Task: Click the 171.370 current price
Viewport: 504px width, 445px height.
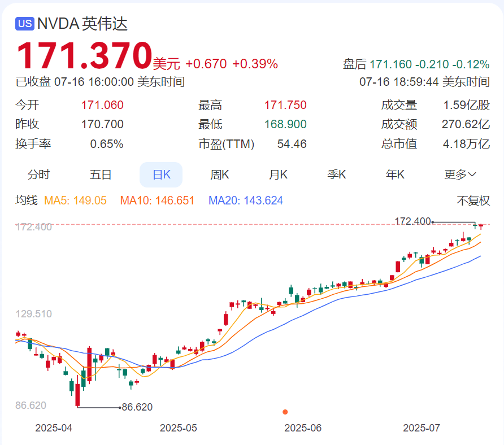Action: (x=84, y=55)
